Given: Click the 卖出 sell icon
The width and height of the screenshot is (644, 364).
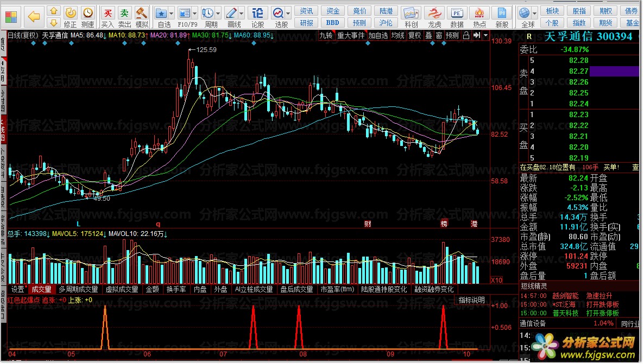Looking at the screenshot, I should click(x=124, y=13).
